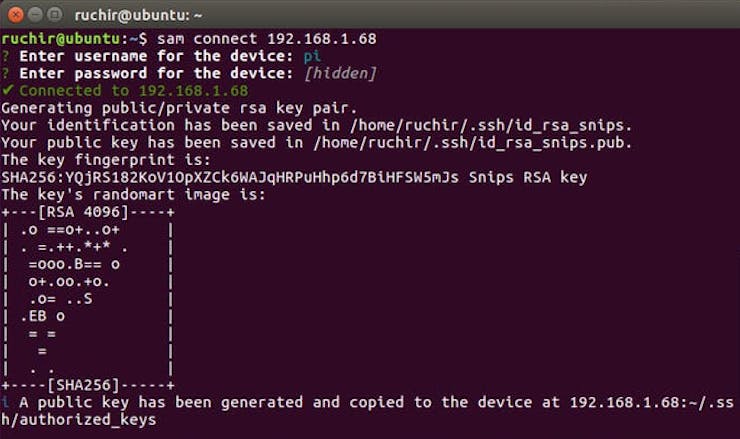The height and width of the screenshot is (439, 740).
Task: Click the username value 'pi'
Action: pyautogui.click(x=312, y=57)
